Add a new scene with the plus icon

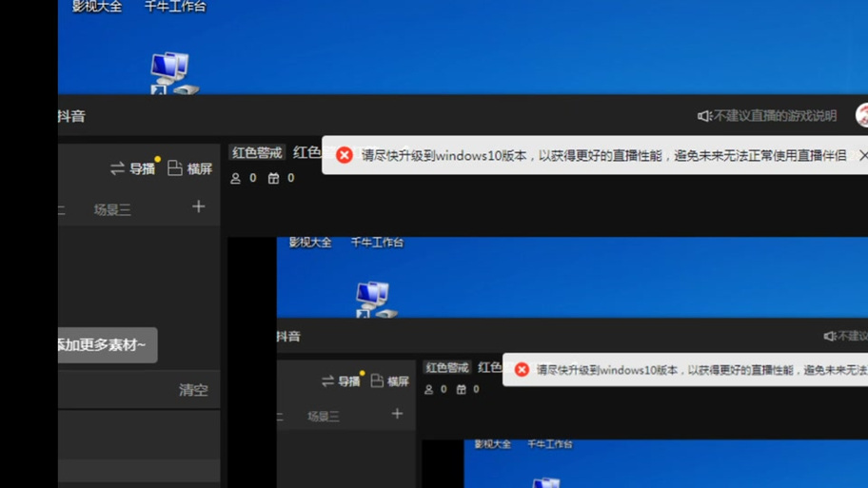[198, 207]
